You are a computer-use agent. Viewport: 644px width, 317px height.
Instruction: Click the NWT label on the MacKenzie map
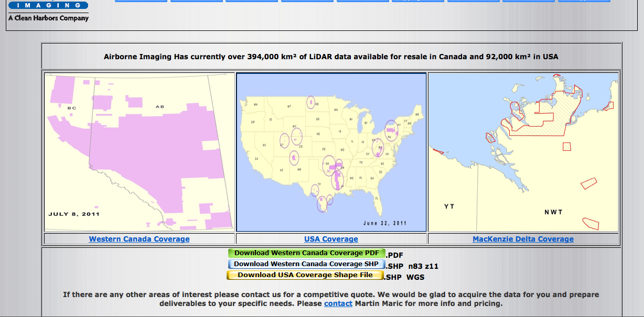pyautogui.click(x=553, y=212)
